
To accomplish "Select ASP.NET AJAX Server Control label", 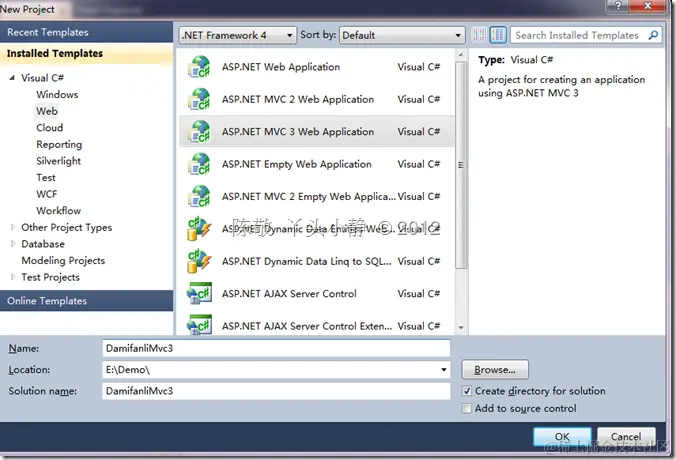I will coord(289,294).
